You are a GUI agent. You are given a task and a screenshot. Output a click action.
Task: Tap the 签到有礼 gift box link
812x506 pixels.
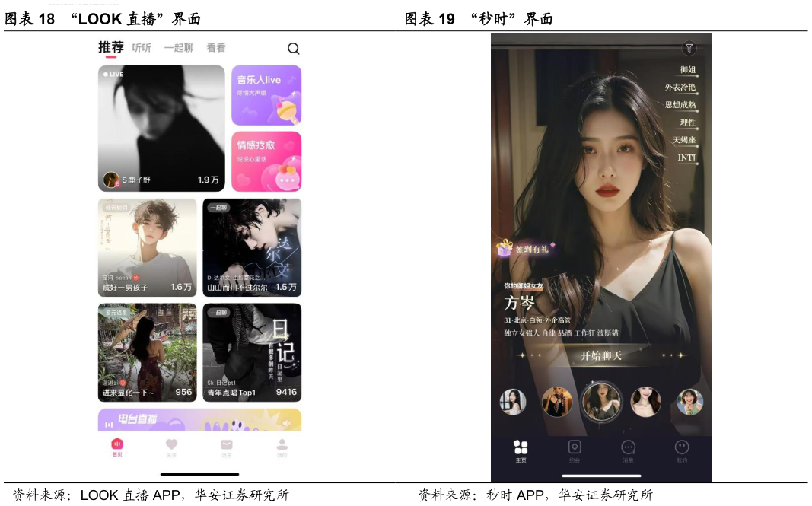[525, 249]
